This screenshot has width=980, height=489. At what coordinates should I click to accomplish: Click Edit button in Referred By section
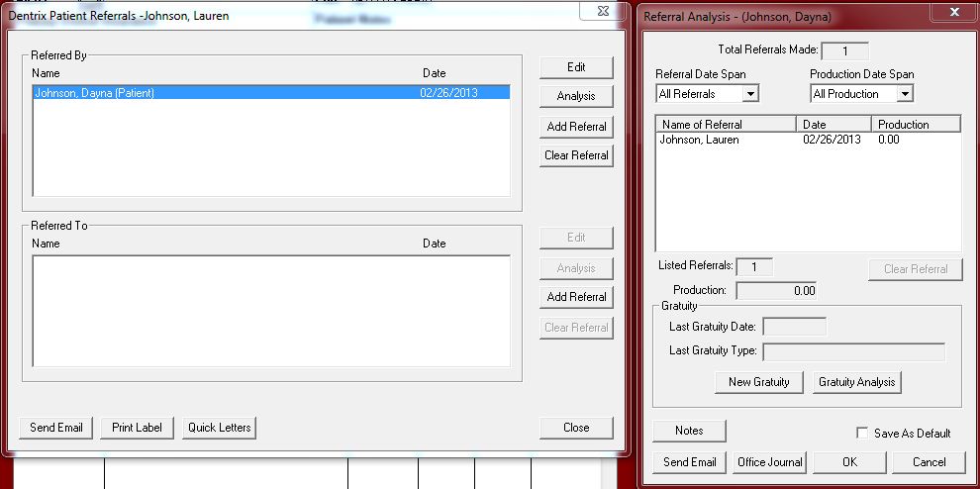[576, 67]
